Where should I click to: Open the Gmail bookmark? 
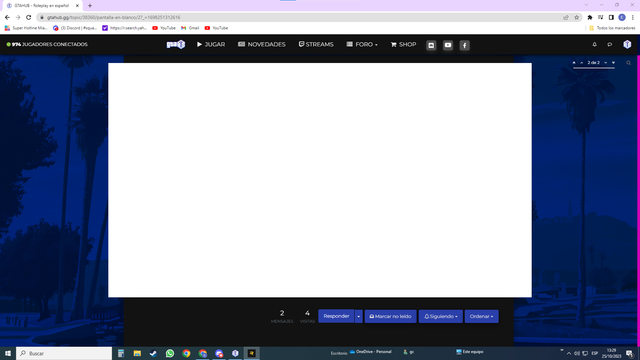coord(190,28)
